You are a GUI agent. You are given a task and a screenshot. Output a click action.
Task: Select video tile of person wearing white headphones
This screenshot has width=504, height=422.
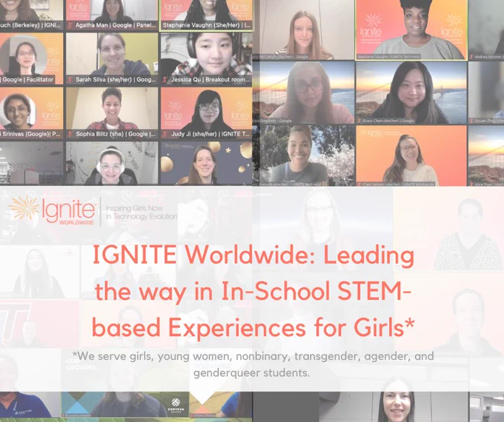pos(112,163)
